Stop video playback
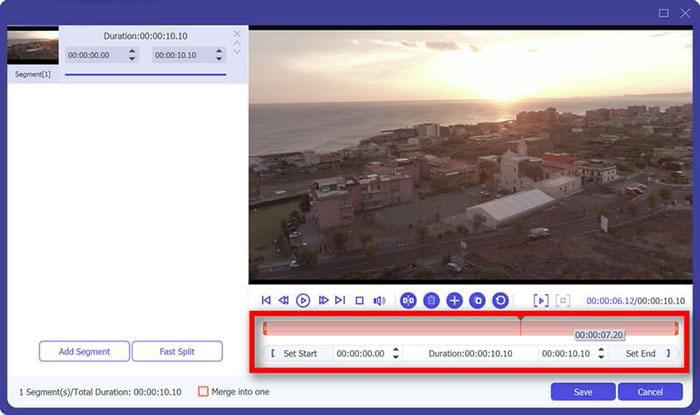This screenshot has height=415, width=700. tap(359, 300)
